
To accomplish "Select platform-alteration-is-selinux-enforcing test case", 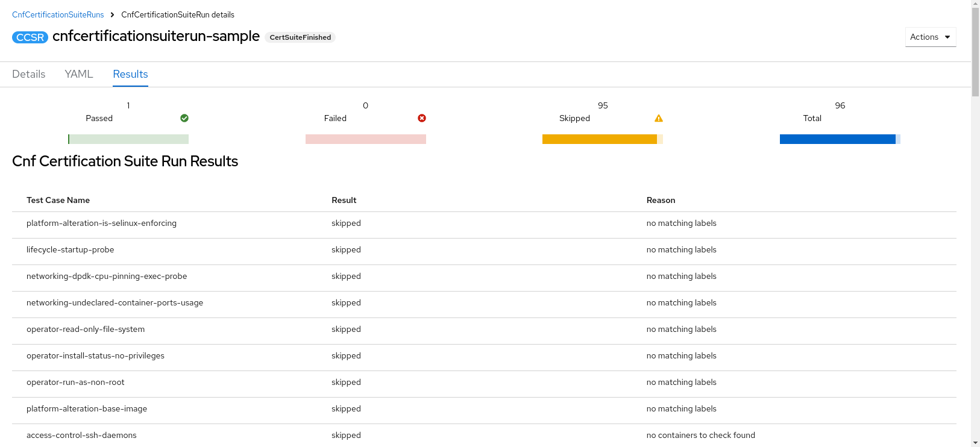I will click(101, 223).
